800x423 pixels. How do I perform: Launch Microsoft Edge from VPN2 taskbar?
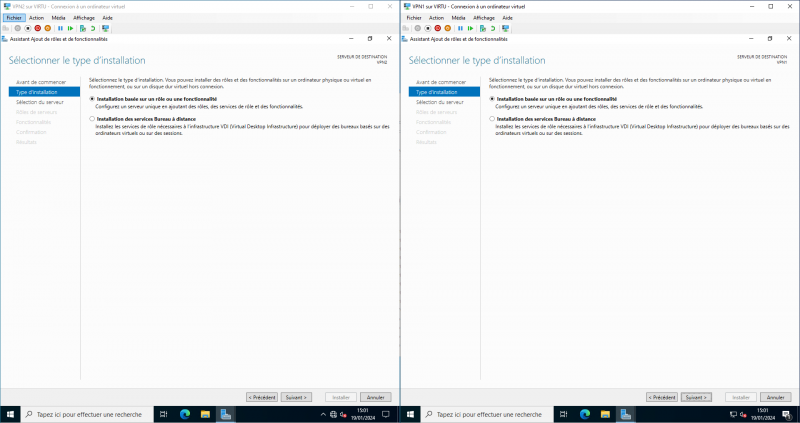click(x=185, y=414)
